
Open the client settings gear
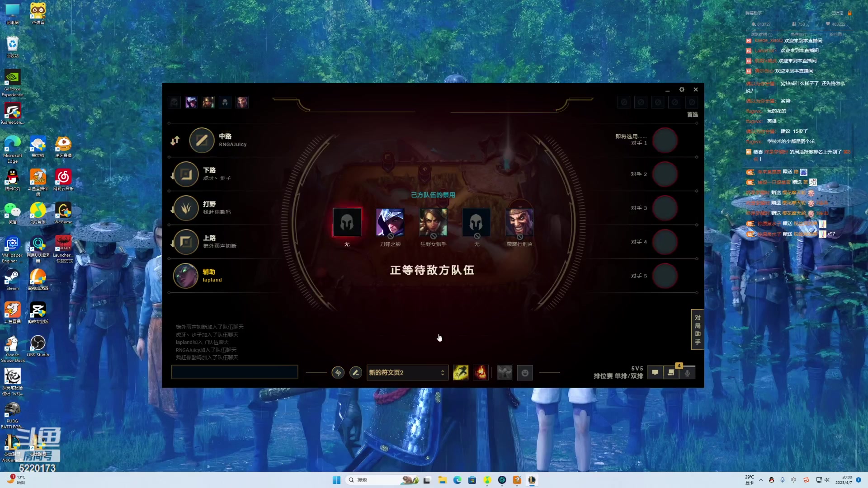[x=682, y=89]
